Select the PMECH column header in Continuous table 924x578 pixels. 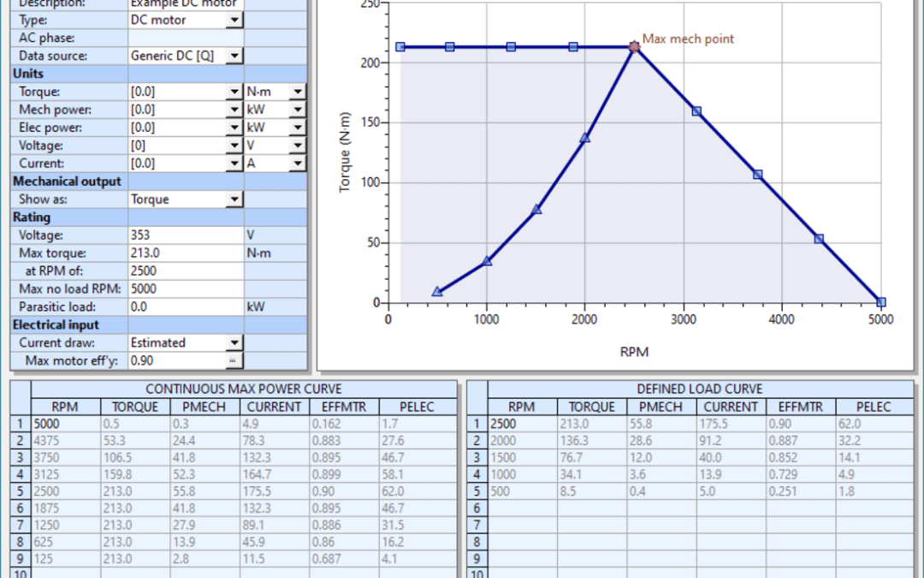click(205, 408)
